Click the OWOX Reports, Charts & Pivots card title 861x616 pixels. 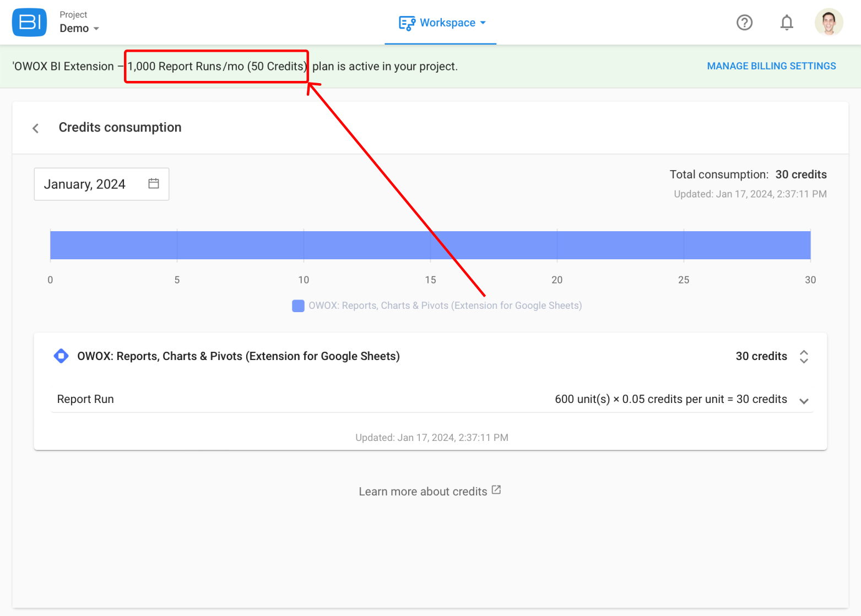point(239,356)
